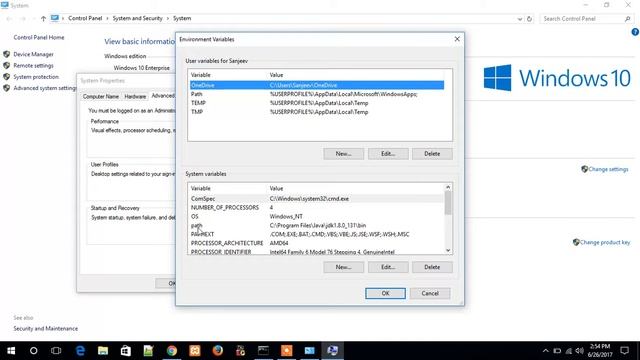Go to Control Panel Home

point(39,38)
